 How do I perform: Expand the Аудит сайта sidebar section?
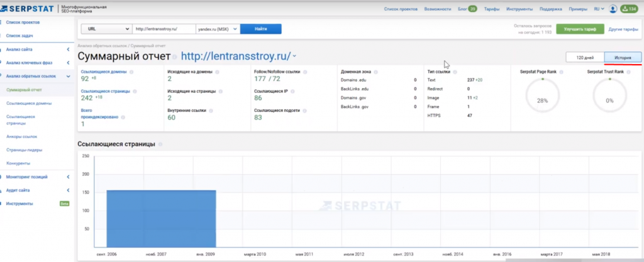click(x=68, y=190)
